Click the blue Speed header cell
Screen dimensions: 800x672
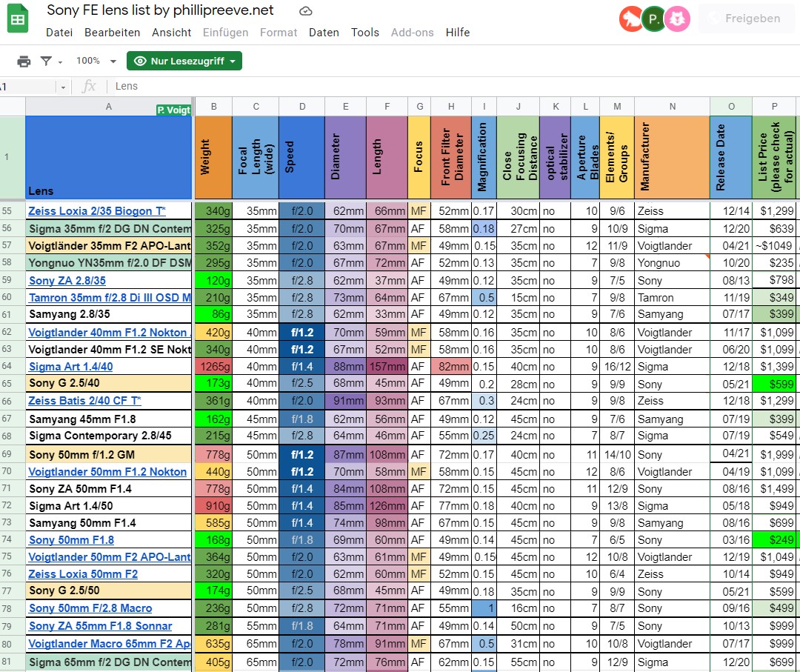(x=302, y=157)
